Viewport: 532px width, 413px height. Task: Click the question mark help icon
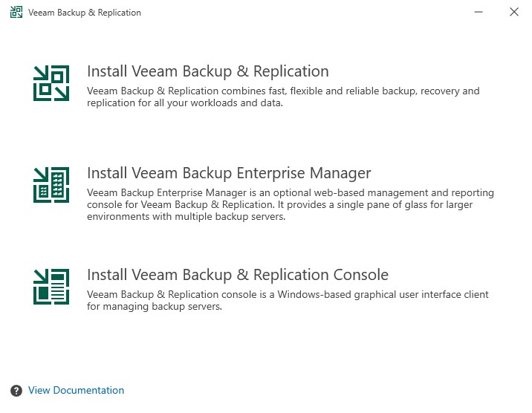[x=16, y=391]
